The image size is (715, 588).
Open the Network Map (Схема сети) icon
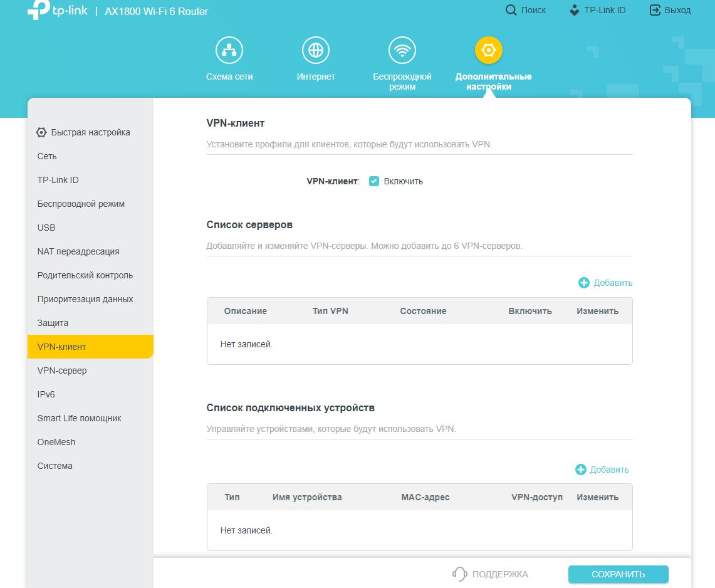(229, 50)
